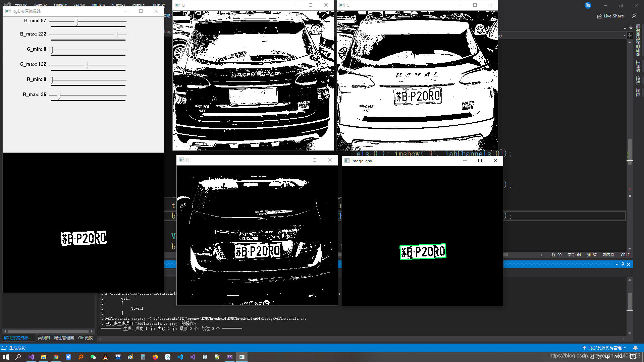Open output panel window options dropdown
The height and width of the screenshot is (362, 644).
(x=616, y=264)
